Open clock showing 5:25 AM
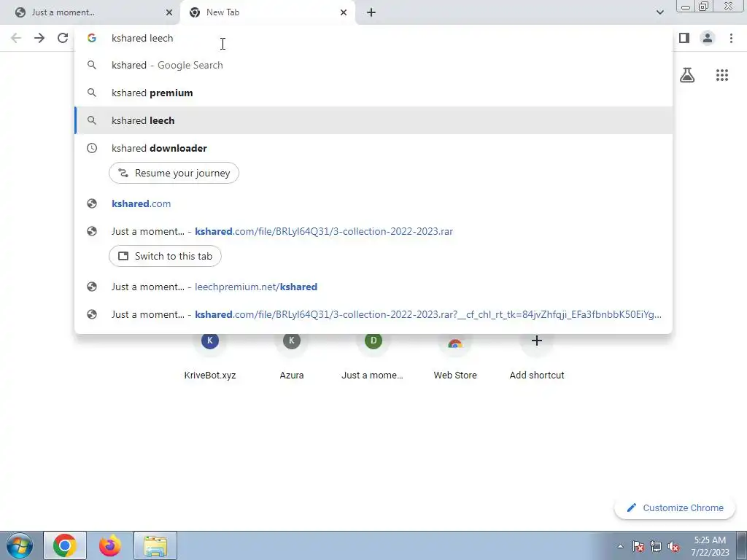 point(711,546)
